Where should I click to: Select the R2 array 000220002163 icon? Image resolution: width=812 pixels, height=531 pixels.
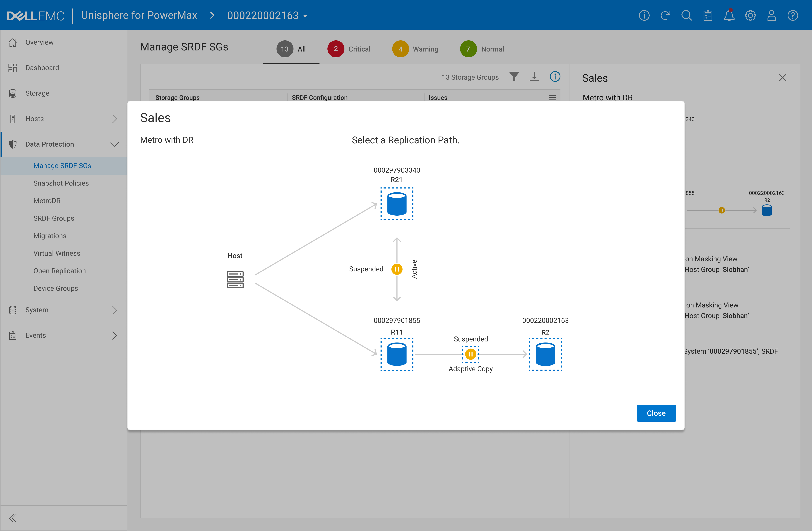click(x=545, y=354)
